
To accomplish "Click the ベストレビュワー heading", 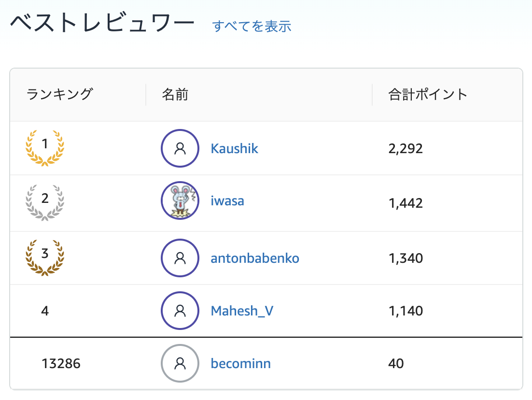I will tap(102, 24).
